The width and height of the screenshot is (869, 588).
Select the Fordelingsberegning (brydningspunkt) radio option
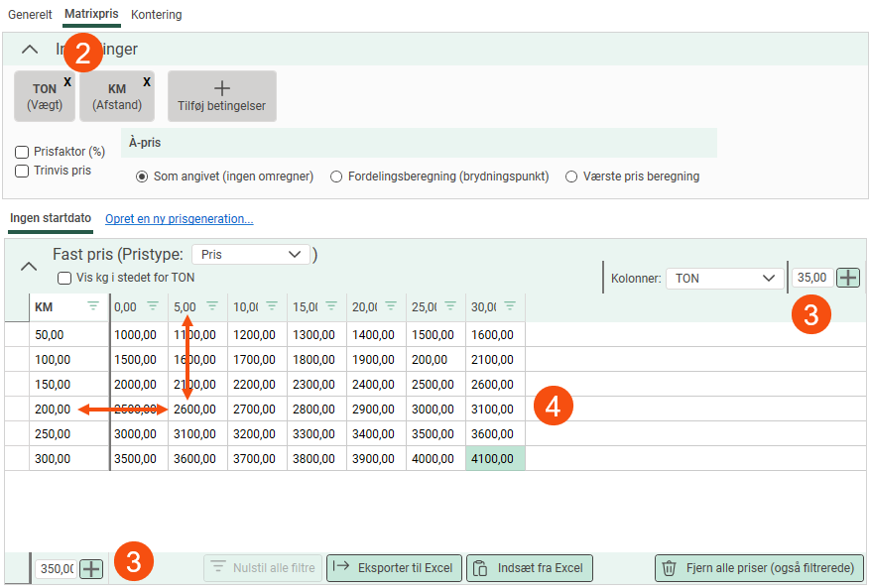(x=336, y=176)
